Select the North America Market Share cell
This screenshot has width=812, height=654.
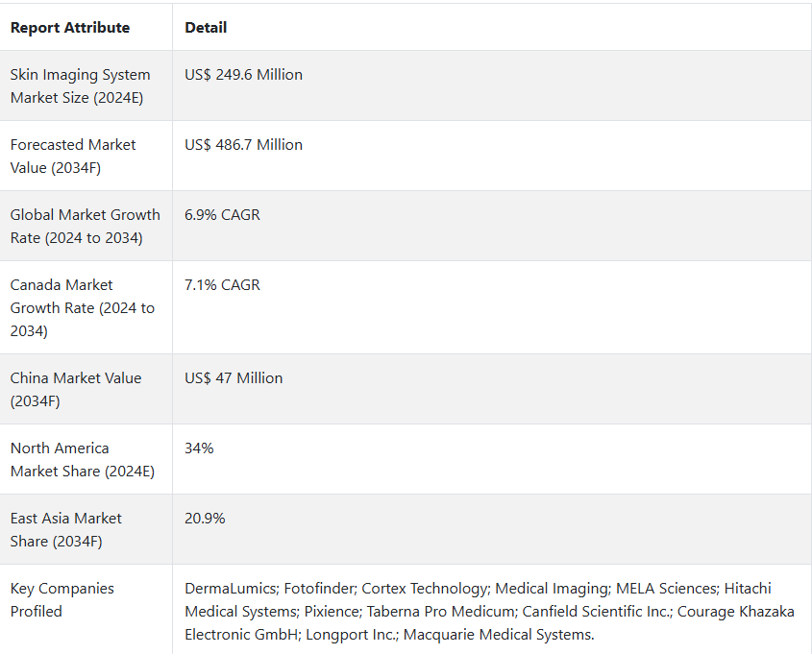[x=82, y=460]
